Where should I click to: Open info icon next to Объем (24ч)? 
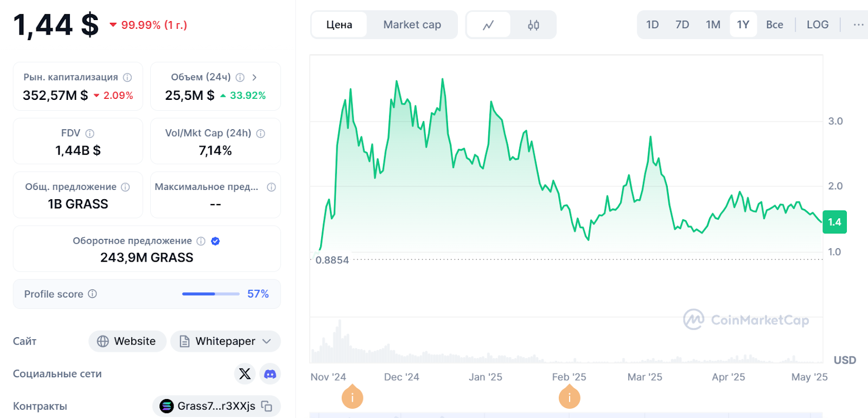pos(240,78)
